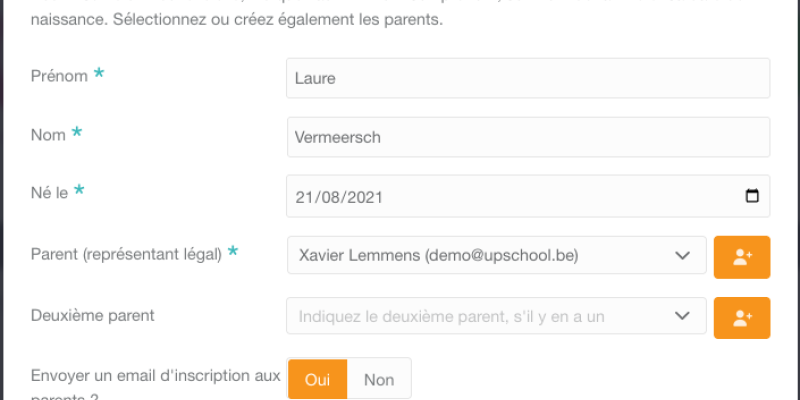Select Non for inscription email
The height and width of the screenshot is (400, 800).
point(379,380)
